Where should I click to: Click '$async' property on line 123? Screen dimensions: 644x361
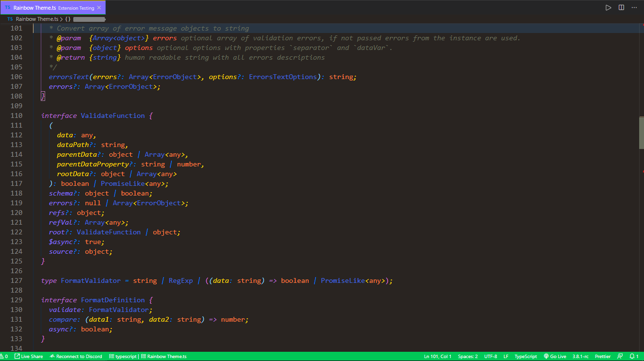pyautogui.click(x=61, y=242)
